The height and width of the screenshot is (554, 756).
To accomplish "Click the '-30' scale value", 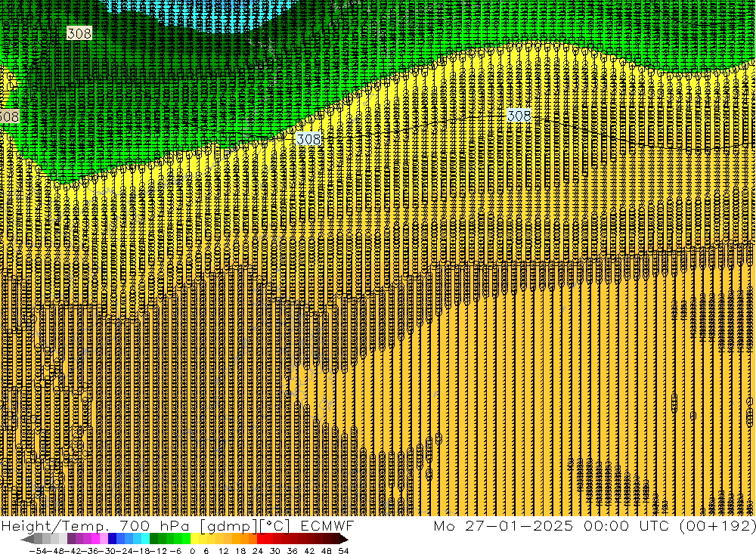I will tap(106, 551).
